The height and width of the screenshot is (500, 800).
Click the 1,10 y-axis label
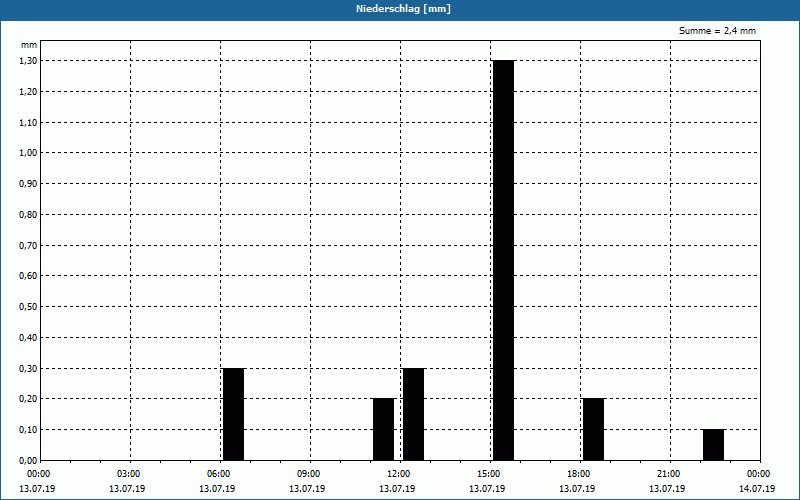click(x=28, y=122)
